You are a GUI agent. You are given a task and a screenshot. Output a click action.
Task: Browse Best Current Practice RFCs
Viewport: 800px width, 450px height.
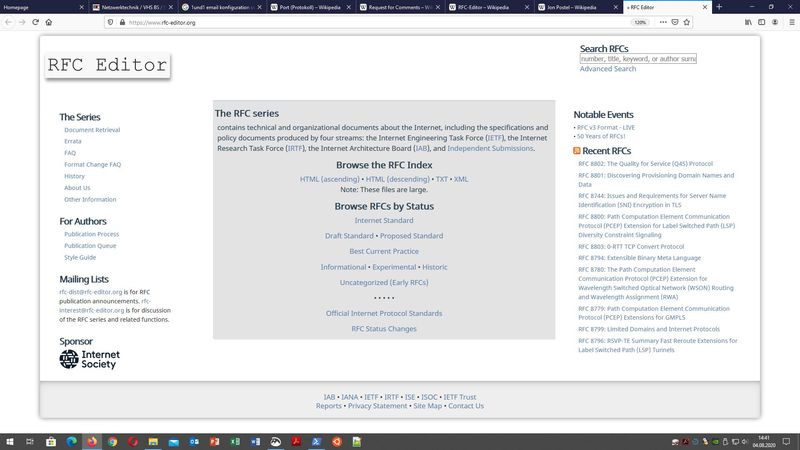[384, 251]
